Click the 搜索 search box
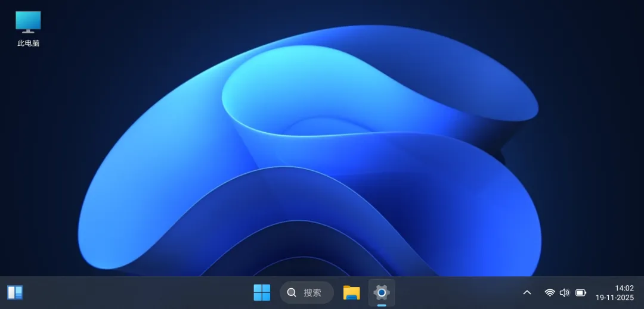Screen dimensions: 644x309 tap(307, 292)
